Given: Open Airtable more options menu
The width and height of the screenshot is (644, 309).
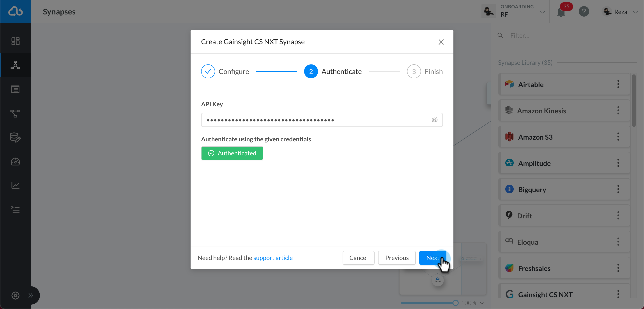Looking at the screenshot, I should 618,84.
